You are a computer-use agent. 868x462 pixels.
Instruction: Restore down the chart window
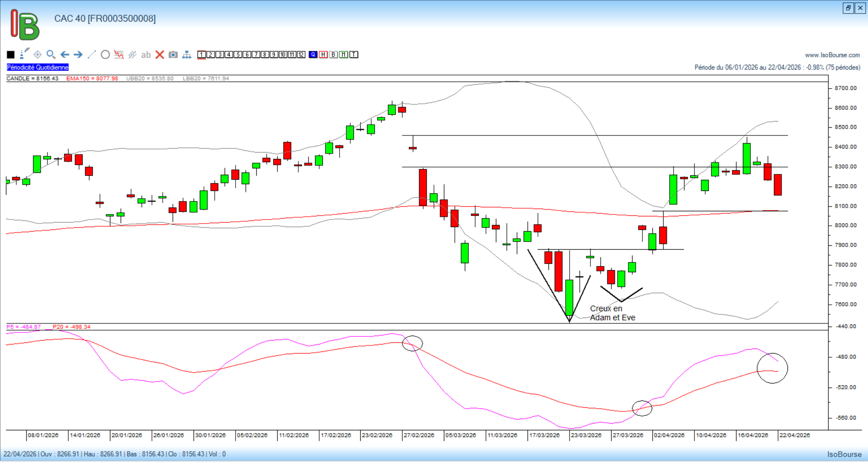(x=848, y=8)
